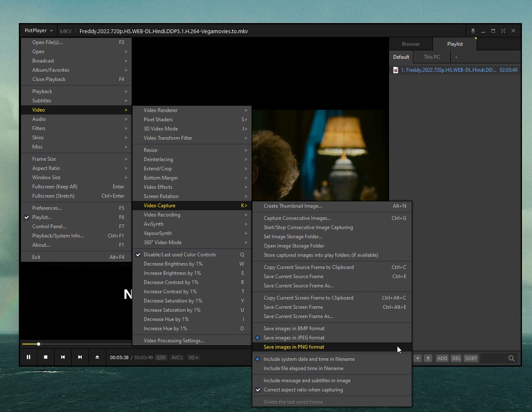Viewport: 532px width, 412px height.
Task: Open Video Processing Settings menu item
Action: point(174,340)
